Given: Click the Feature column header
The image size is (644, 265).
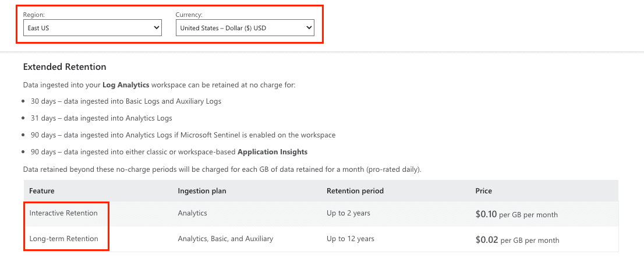Looking at the screenshot, I should click(41, 191).
